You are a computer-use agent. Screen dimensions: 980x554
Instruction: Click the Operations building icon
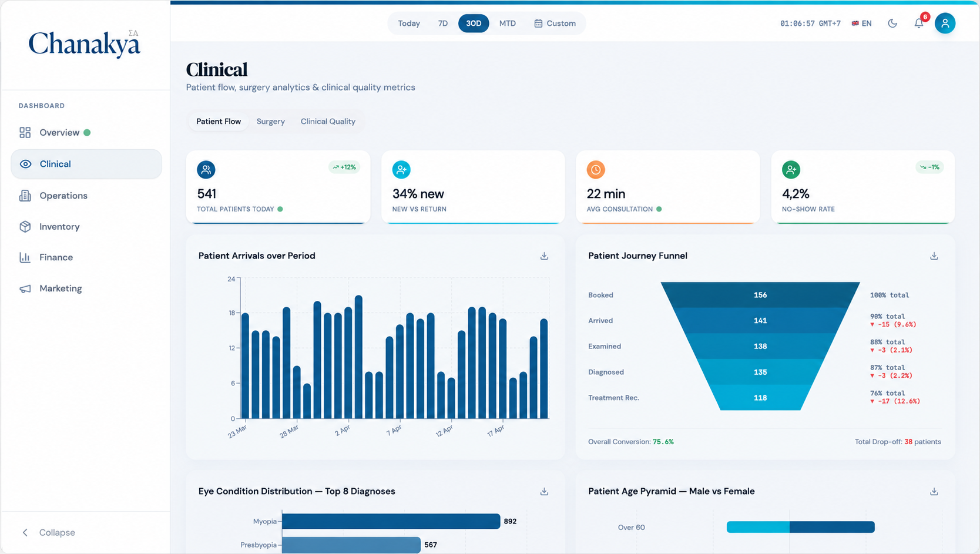25,196
